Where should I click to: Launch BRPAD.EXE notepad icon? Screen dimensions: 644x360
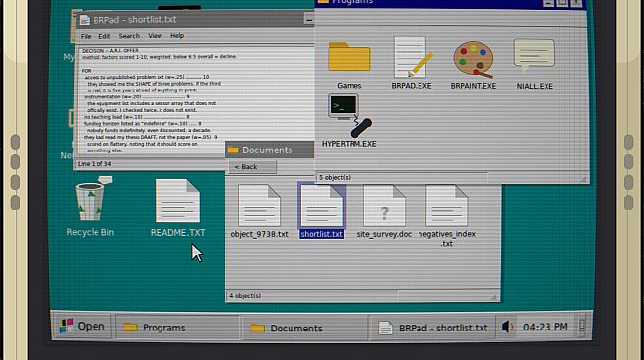(x=412, y=63)
